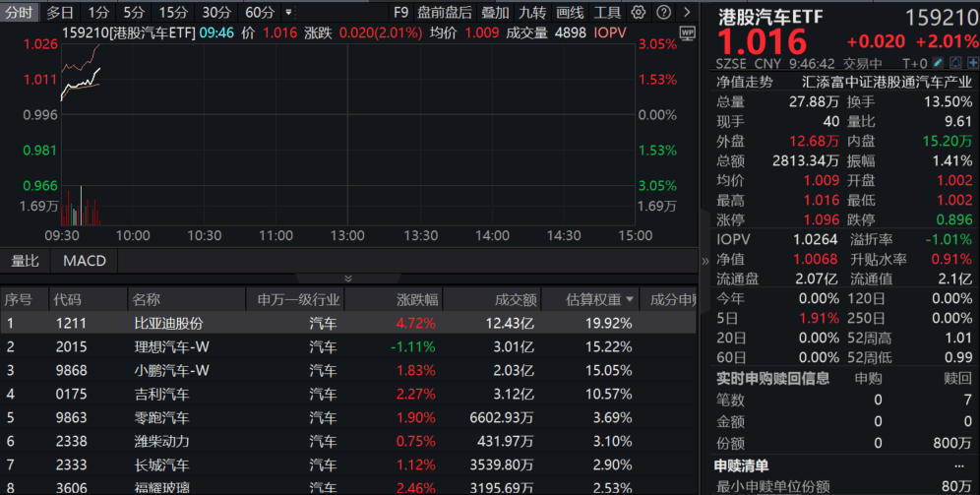This screenshot has width=980, height=495.
Task: Click the bell alert icon beside T+0
Action: [955, 63]
